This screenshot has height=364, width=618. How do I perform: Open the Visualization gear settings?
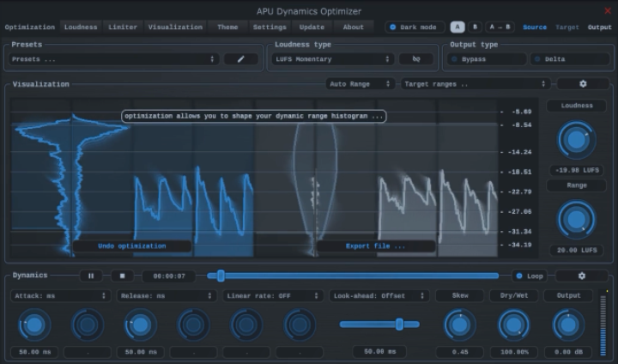(583, 84)
